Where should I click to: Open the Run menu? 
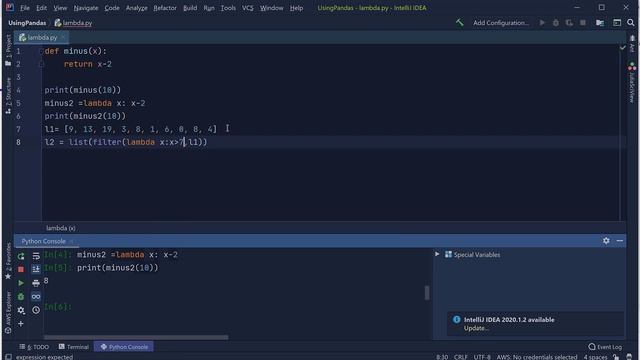(x=209, y=8)
